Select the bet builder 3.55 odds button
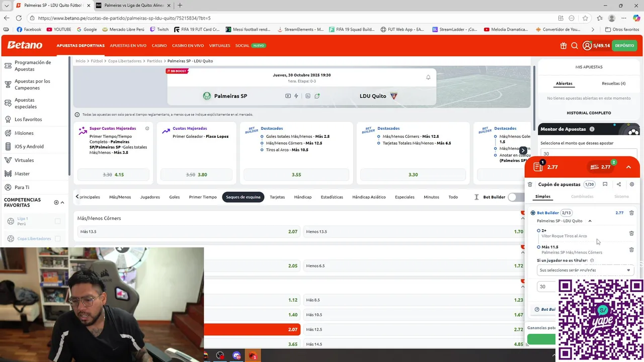Viewport: 644px width, 362px height. (x=296, y=174)
